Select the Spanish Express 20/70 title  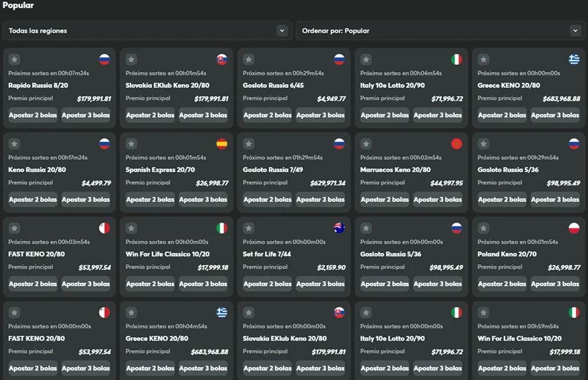(x=160, y=170)
